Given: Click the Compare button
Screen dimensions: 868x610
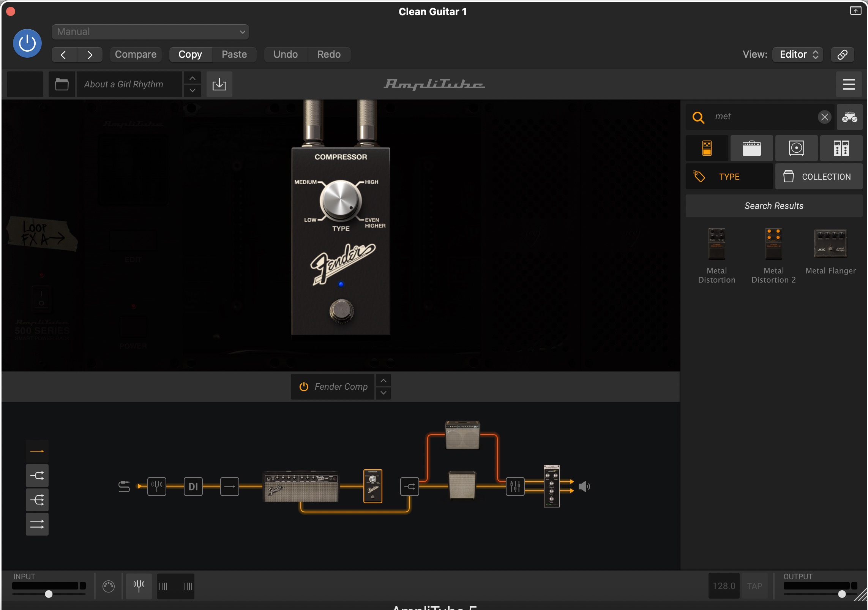Looking at the screenshot, I should (x=136, y=54).
